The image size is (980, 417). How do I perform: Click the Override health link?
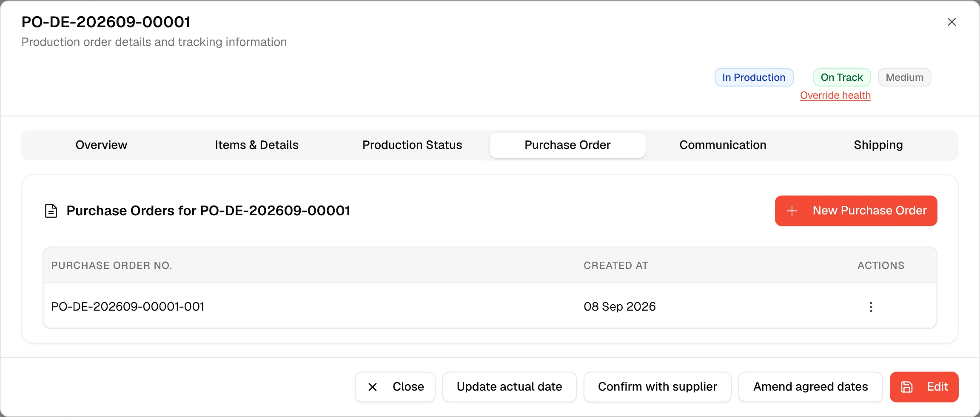point(835,95)
